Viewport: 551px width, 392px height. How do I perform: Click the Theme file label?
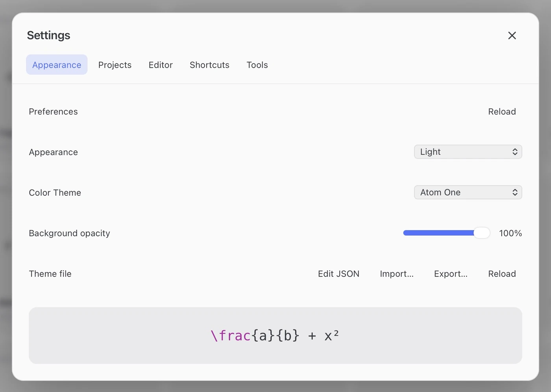(x=50, y=274)
